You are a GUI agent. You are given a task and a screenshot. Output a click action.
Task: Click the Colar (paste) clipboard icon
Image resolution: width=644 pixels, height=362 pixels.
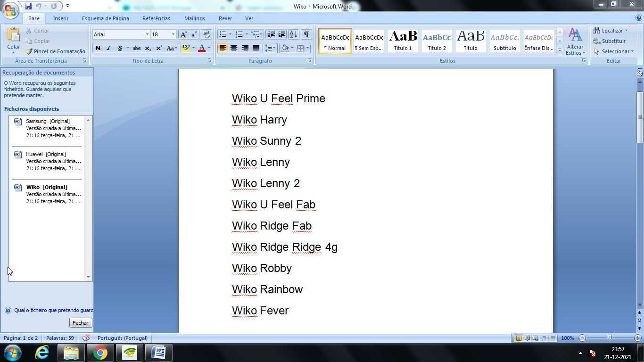click(14, 35)
